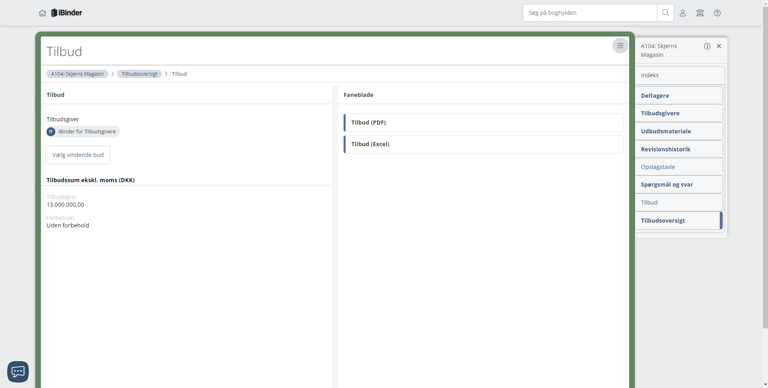Open Deltagere in the side menu
Image resolution: width=768 pixels, height=388 pixels.
point(678,96)
